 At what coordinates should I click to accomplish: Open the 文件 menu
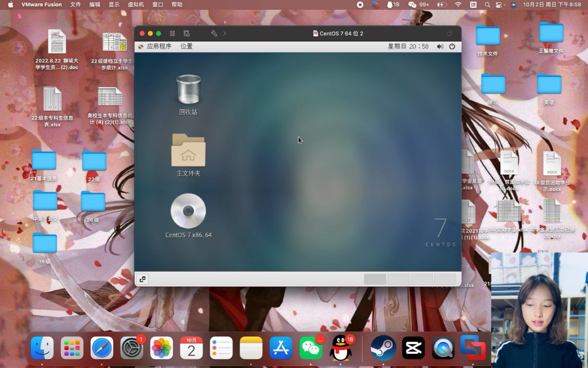(75, 5)
